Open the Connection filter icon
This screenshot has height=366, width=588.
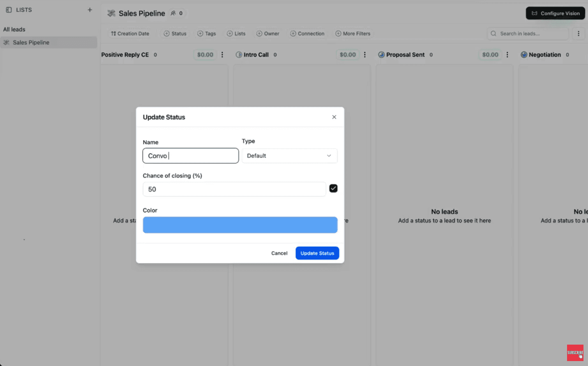tap(293, 33)
